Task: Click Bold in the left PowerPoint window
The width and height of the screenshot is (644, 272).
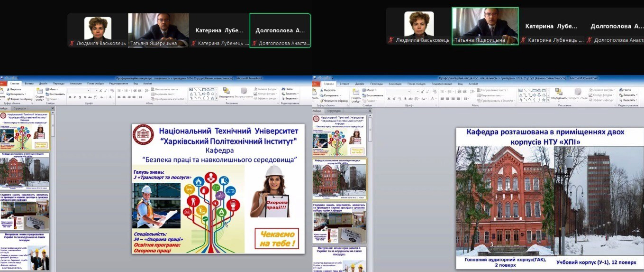Action: click(70, 97)
